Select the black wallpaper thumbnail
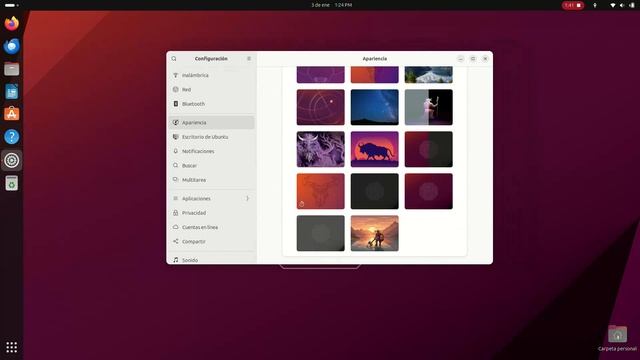Image resolution: width=640 pixels, height=360 pixels. [374, 191]
